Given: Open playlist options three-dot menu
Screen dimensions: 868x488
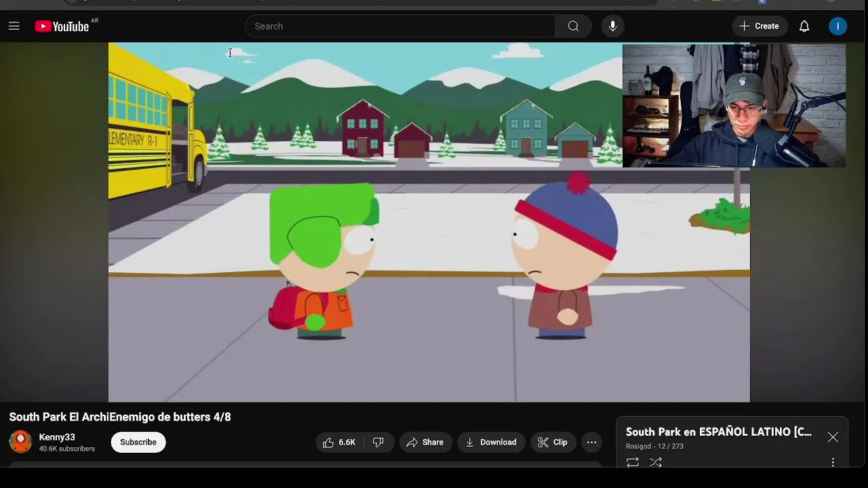Looking at the screenshot, I should [x=833, y=462].
